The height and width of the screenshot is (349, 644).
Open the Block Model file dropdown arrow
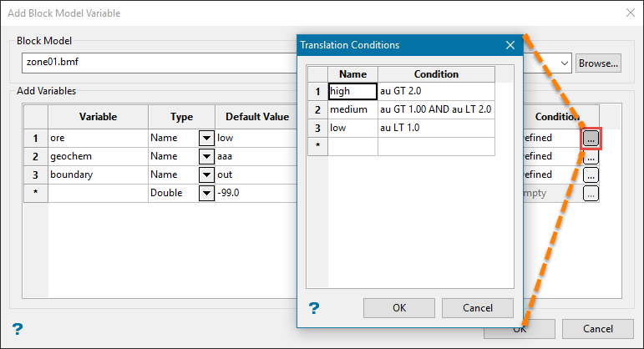tap(565, 63)
